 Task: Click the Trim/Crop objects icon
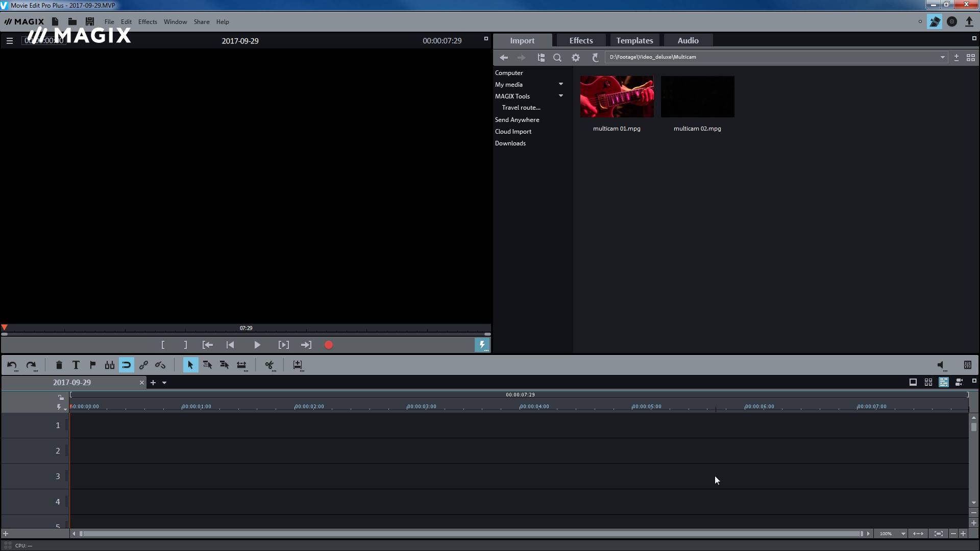click(241, 365)
